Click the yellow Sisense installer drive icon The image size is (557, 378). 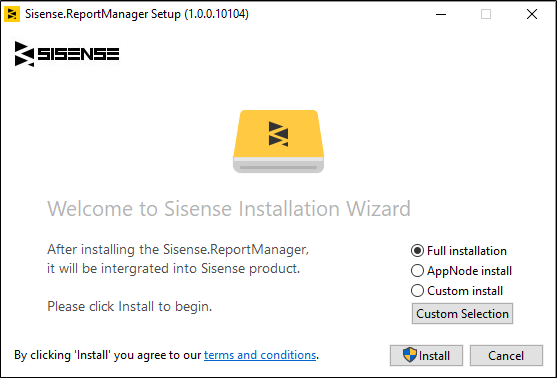click(x=278, y=141)
